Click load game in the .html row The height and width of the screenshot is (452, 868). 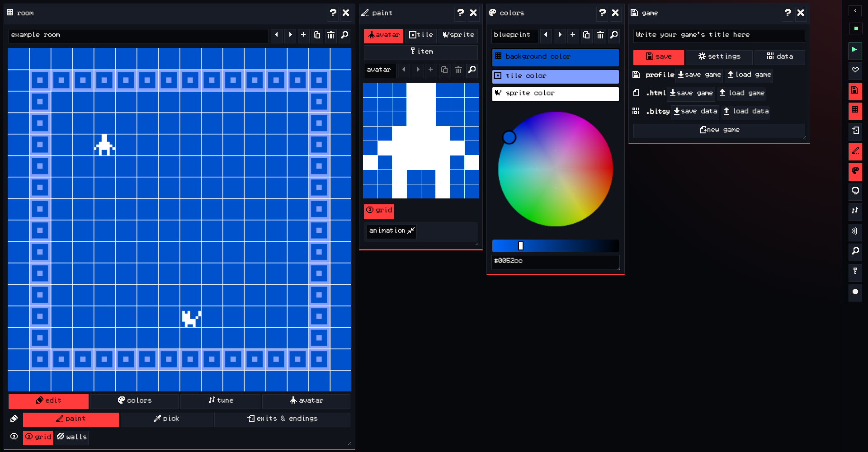click(742, 94)
